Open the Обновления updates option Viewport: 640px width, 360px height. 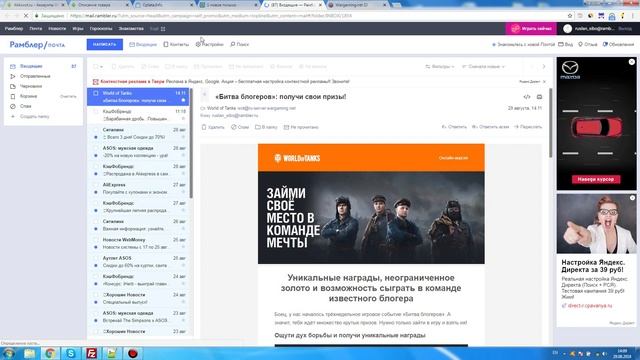point(618,44)
